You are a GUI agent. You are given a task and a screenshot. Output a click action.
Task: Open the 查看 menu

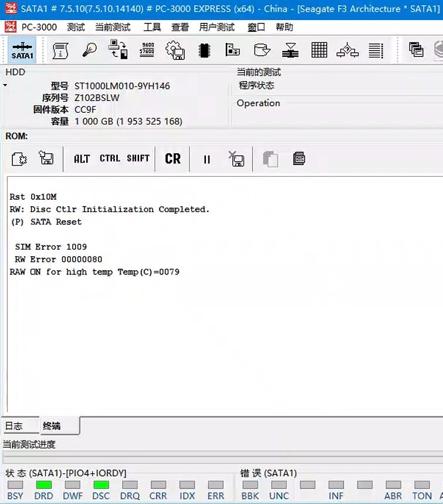point(180,28)
